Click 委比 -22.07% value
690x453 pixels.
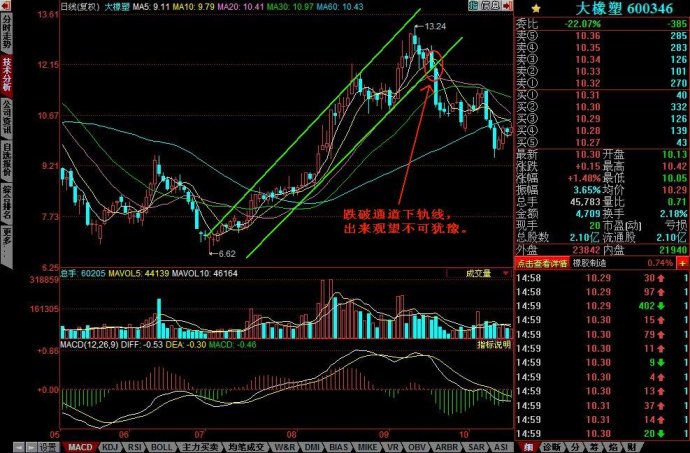(x=583, y=24)
